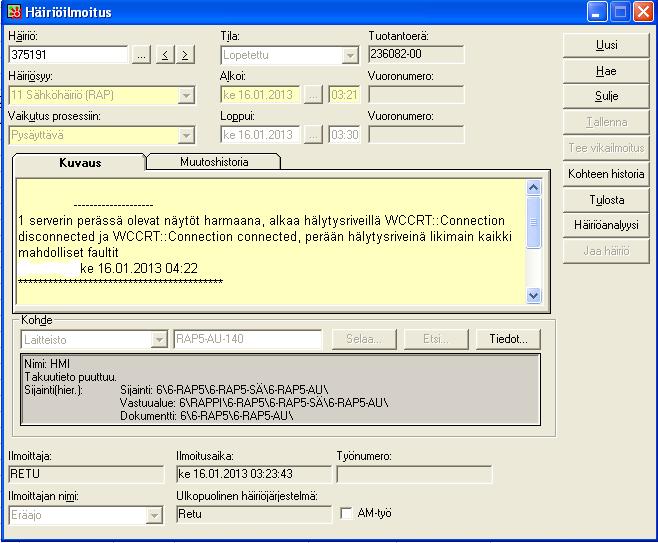Click the Selaa... button
This screenshot has height=543, width=658.
click(x=364, y=339)
